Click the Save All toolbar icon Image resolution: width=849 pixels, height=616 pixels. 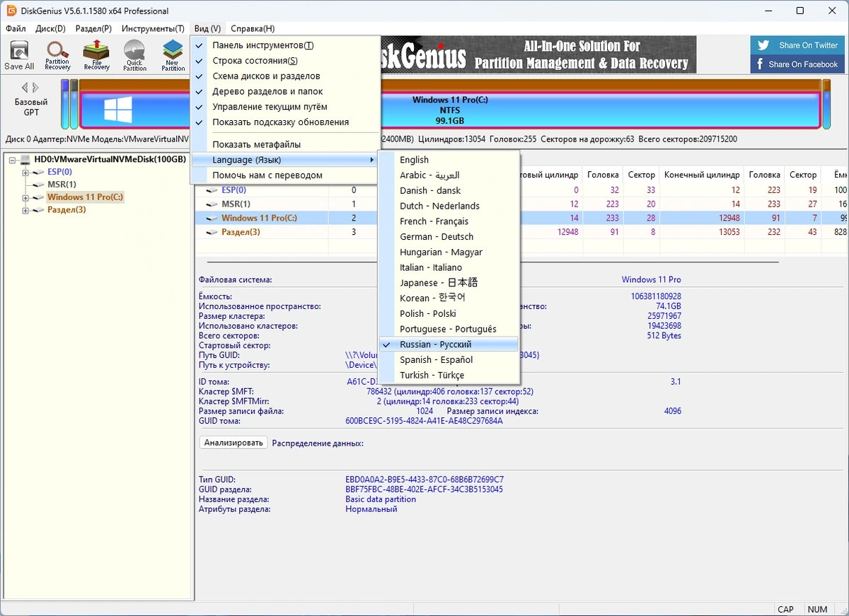19,55
